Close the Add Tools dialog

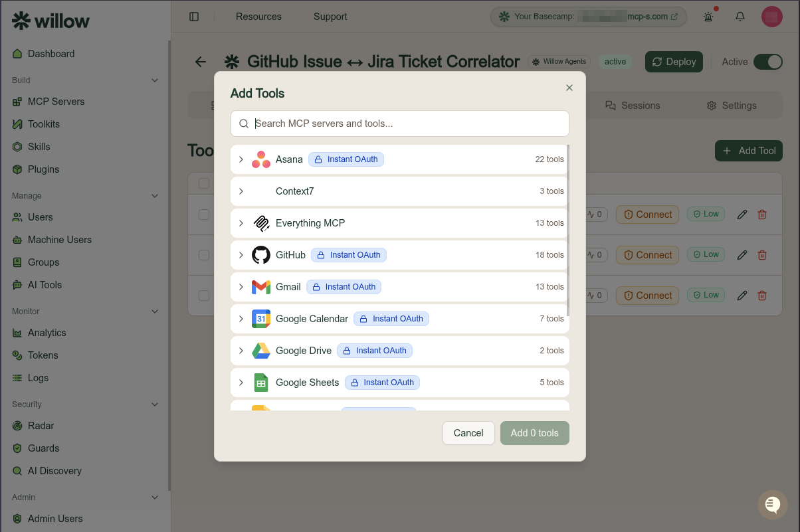click(x=569, y=88)
